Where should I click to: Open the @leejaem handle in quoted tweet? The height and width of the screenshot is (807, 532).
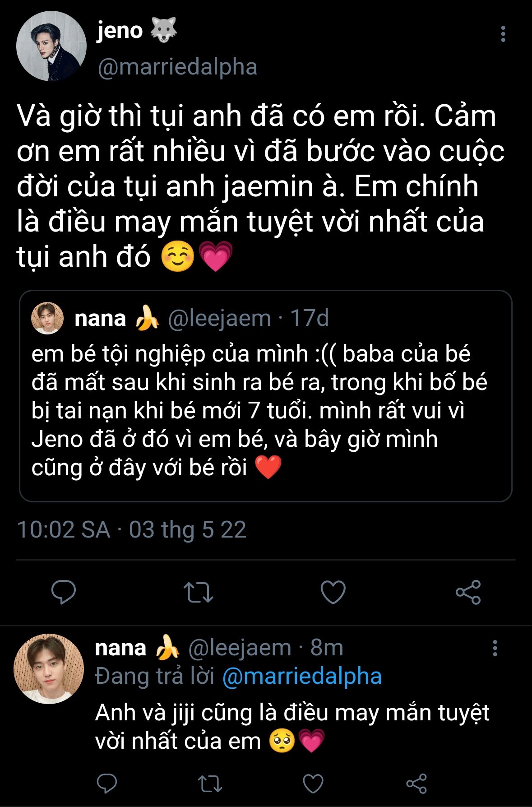219,318
